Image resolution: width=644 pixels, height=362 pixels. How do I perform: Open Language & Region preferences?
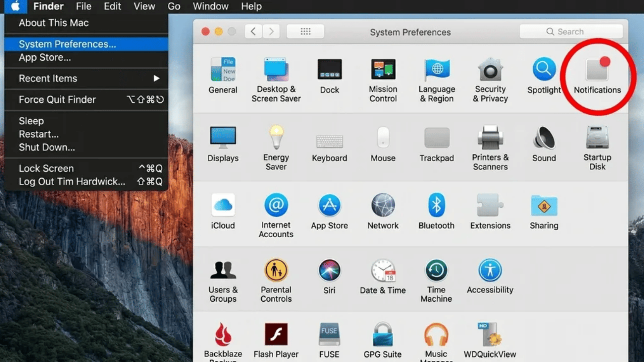[437, 80]
